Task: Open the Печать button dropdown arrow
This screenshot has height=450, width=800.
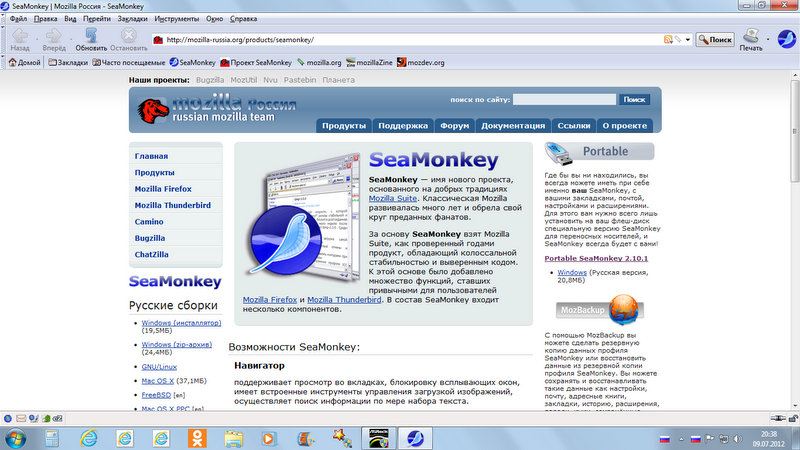Action: 768,39
